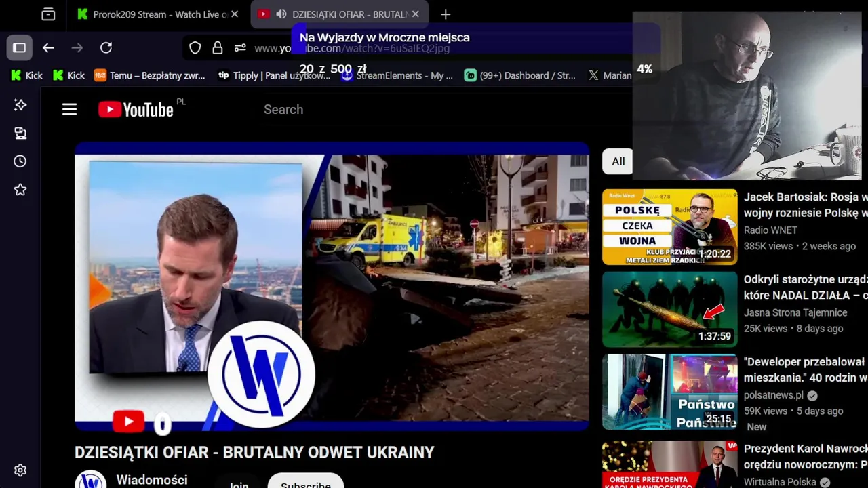Screen dimensions: 868x488
Task: Open the first Kick bookmark
Action: point(27,75)
